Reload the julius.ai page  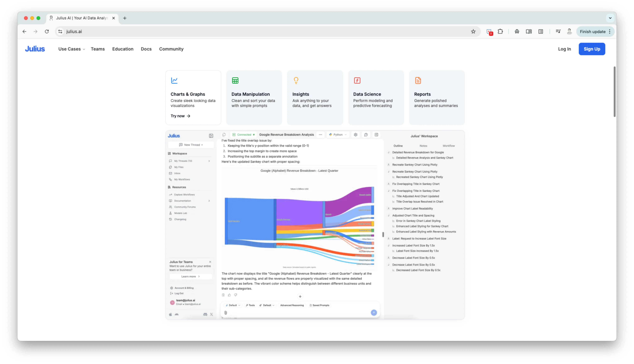(x=47, y=32)
